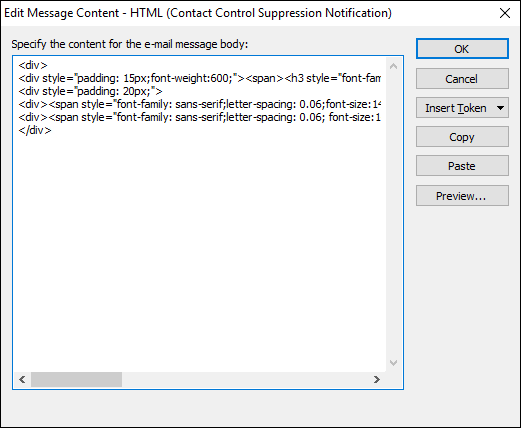
Task: Open the Preview dialog
Action: (x=462, y=196)
